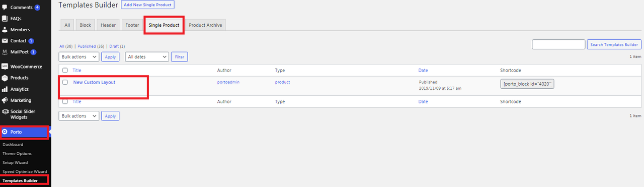This screenshot has width=644, height=187.
Task: Sort by Title in table footer
Action: pos(76,101)
